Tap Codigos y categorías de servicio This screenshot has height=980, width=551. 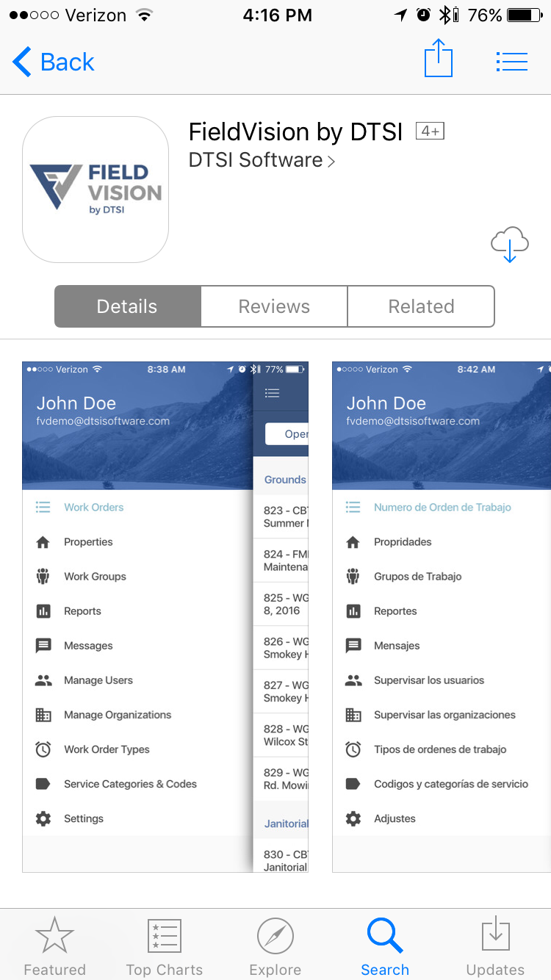451,784
